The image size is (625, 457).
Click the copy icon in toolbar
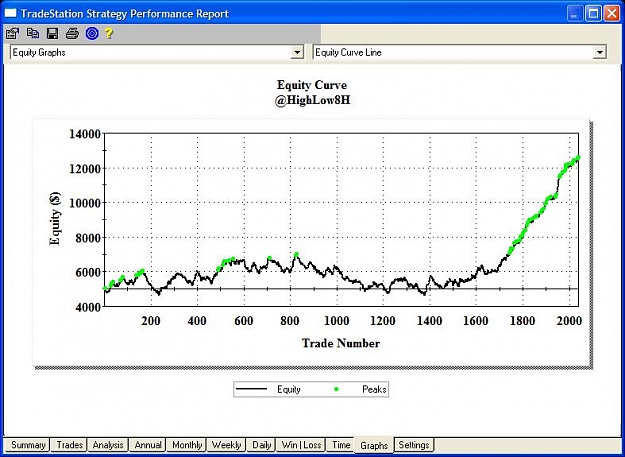pos(33,33)
